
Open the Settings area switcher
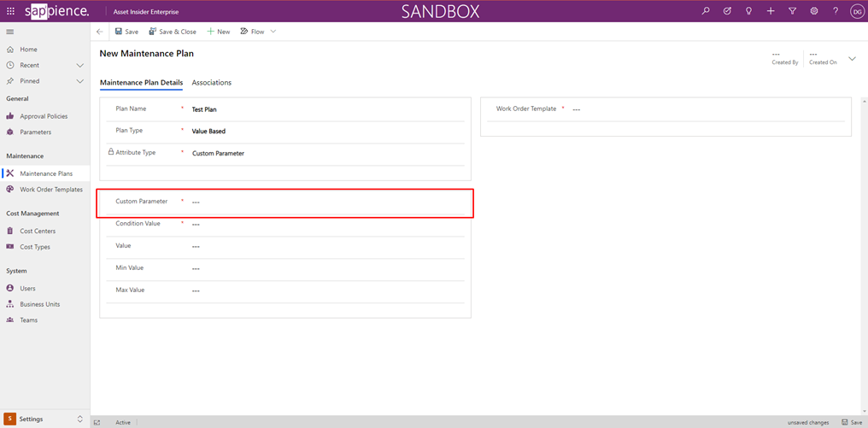44,419
